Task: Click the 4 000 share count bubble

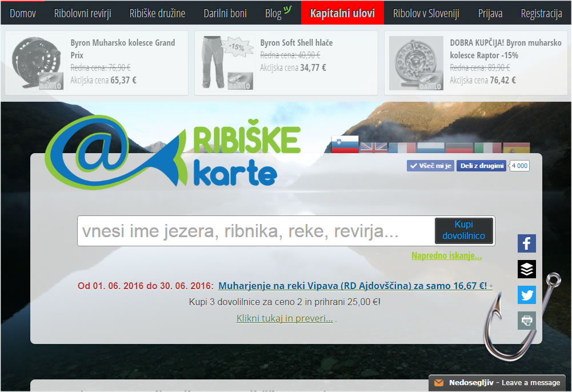Action: click(519, 166)
